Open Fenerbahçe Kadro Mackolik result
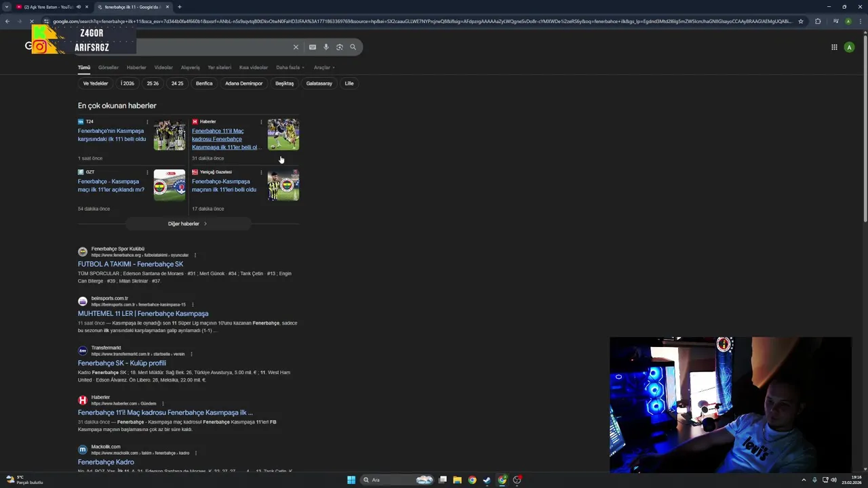 pyautogui.click(x=106, y=462)
